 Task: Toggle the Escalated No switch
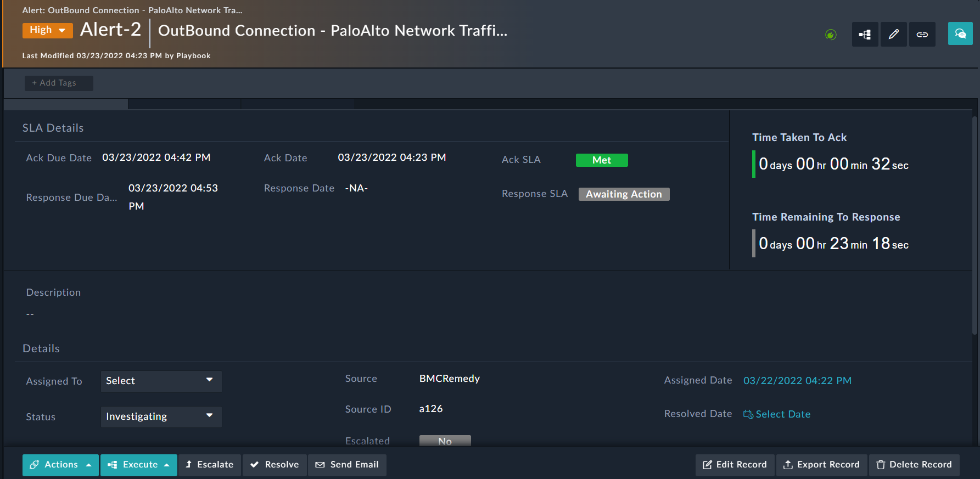(x=445, y=441)
